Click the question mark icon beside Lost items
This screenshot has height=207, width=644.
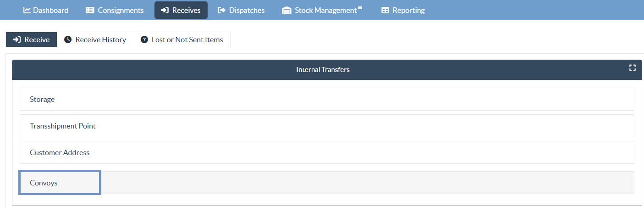[x=144, y=39]
